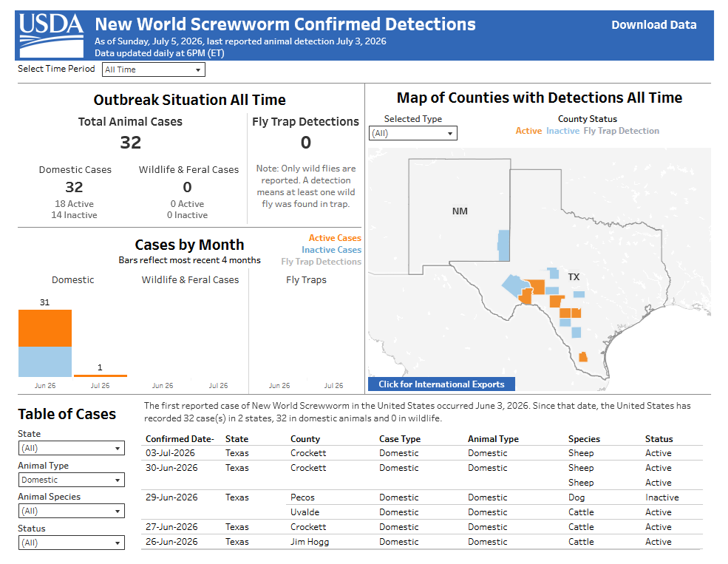Viewport: 728px width, 564px height.
Task: Click Inactive Cases chart legend entry
Action: pyautogui.click(x=332, y=250)
